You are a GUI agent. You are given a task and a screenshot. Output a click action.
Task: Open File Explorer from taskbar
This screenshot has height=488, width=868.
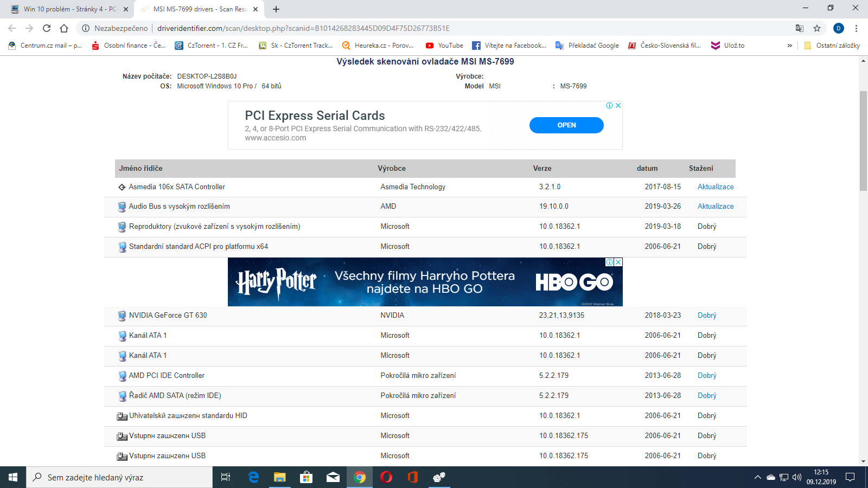(x=279, y=477)
